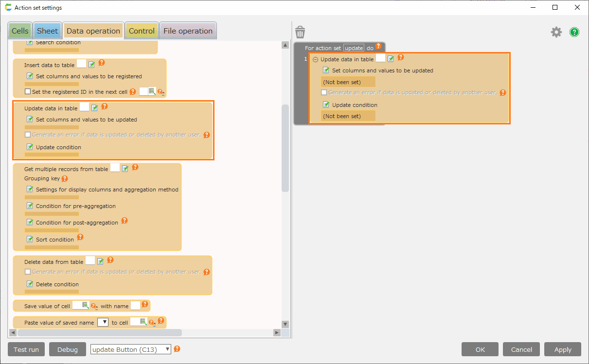The image size is (589, 364).
Task: Open the 'Sort condition' editor icon
Action: (x=30, y=239)
